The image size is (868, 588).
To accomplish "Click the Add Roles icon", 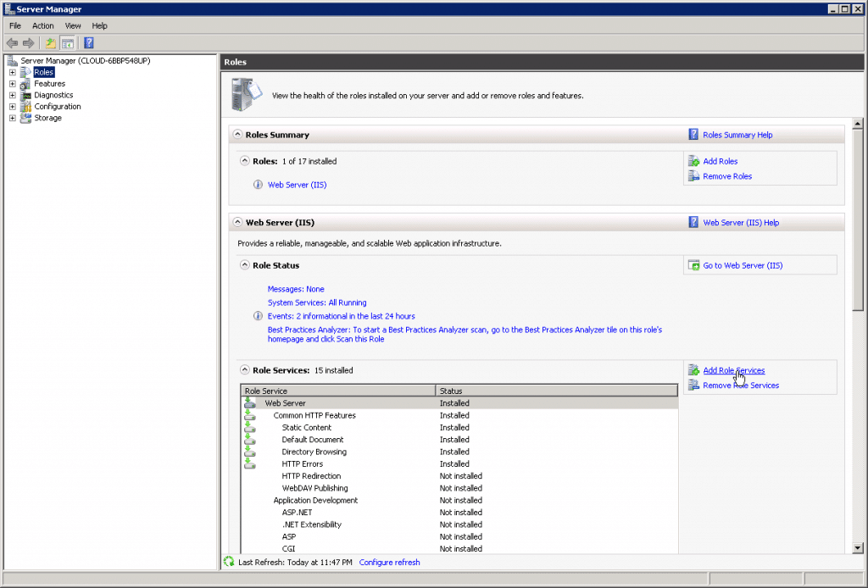I will [x=693, y=161].
